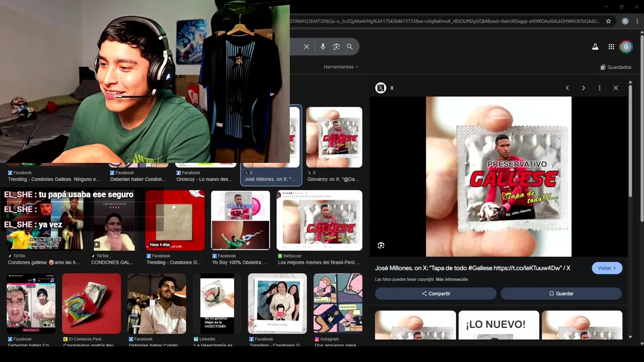Open related thumbnail right of ¡LO NUEVO!
The width and height of the screenshot is (644, 362).
point(582,325)
